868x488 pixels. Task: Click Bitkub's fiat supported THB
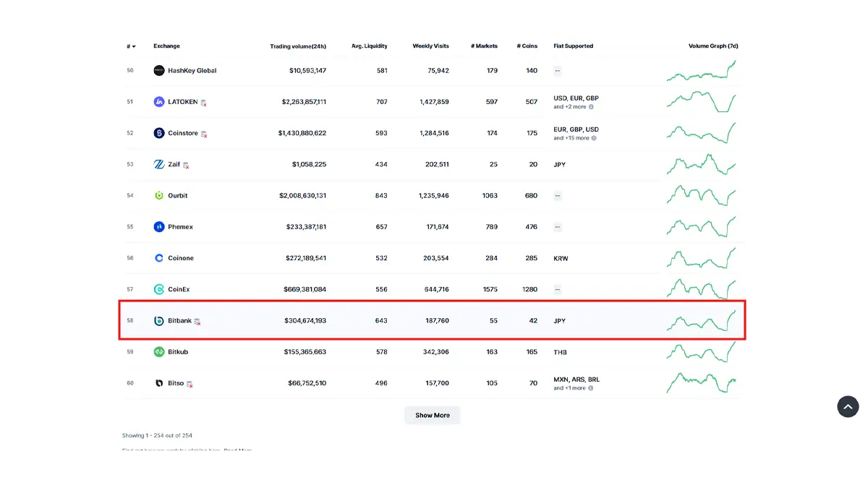click(x=560, y=352)
